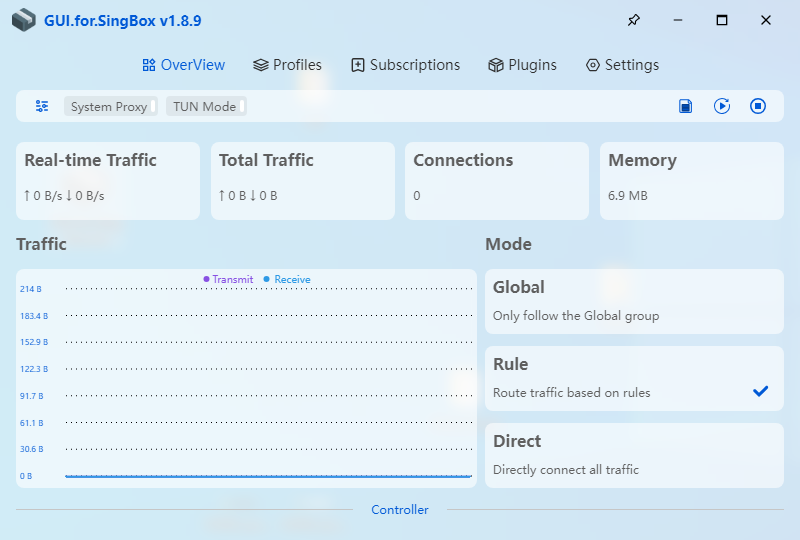Minimize the GUI.for.SingBox window
This screenshot has width=800, height=540.
coord(678,20)
